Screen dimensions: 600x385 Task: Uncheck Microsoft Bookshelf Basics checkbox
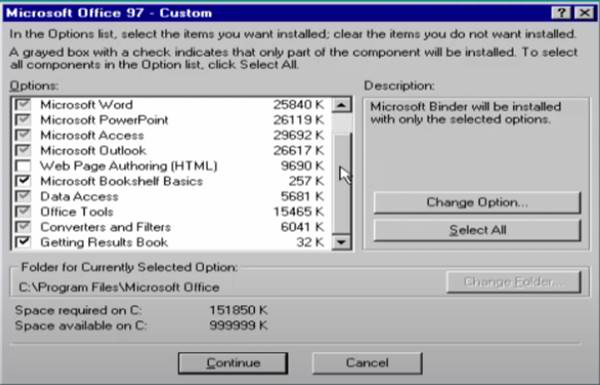pyautogui.click(x=23, y=181)
